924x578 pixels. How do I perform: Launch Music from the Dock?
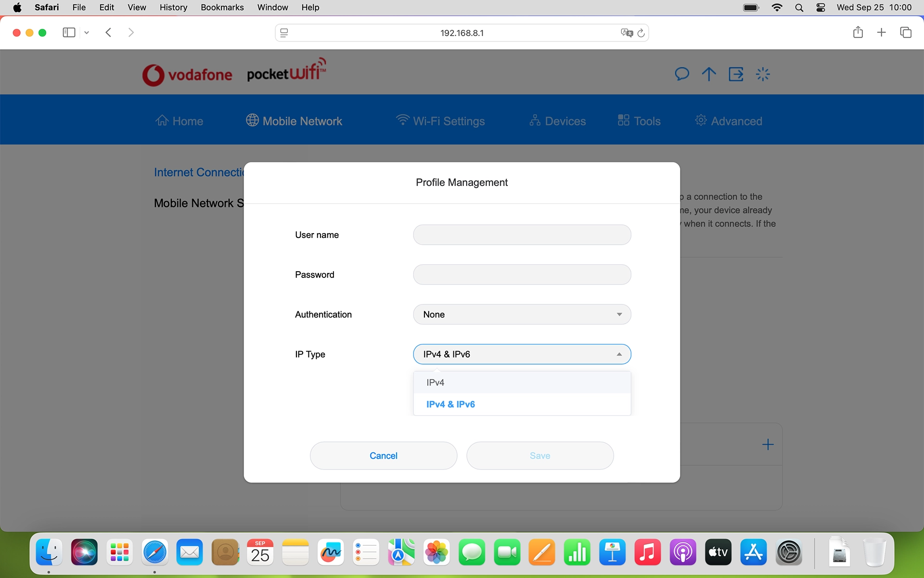pyautogui.click(x=647, y=552)
